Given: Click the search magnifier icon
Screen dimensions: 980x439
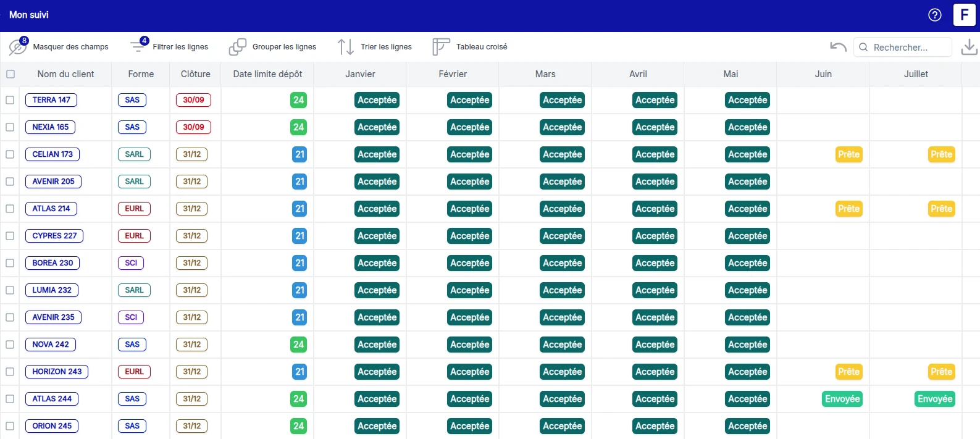Looking at the screenshot, I should (863, 47).
